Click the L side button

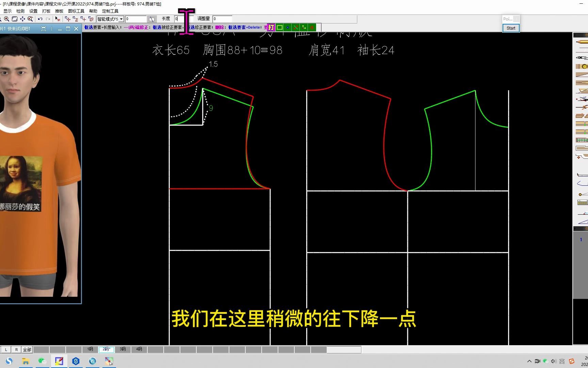click(6, 350)
